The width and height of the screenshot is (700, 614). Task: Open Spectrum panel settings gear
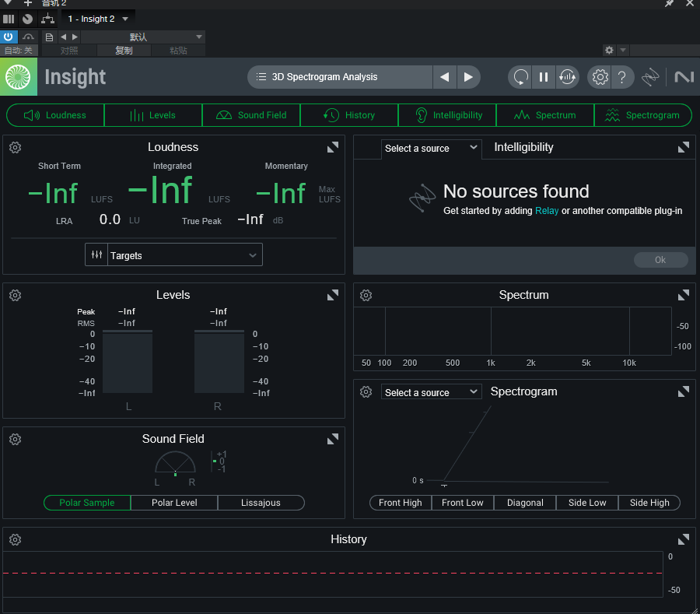[x=366, y=295]
